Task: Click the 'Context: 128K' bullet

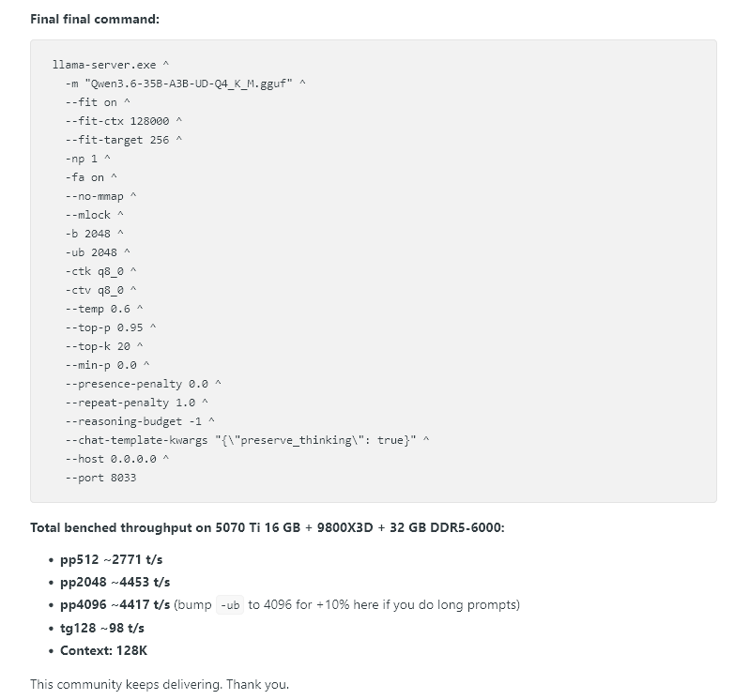Action: click(103, 650)
